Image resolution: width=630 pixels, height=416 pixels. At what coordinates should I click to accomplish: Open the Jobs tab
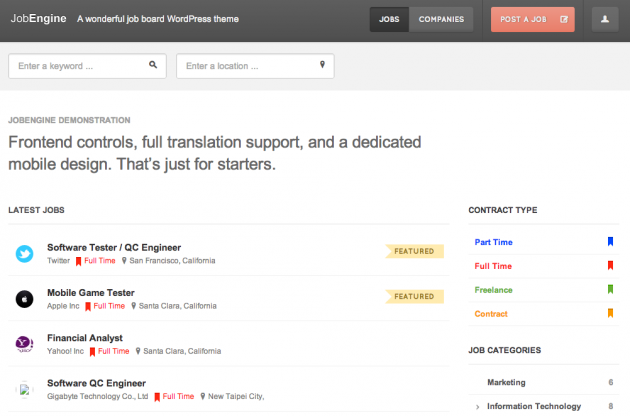[x=389, y=19]
